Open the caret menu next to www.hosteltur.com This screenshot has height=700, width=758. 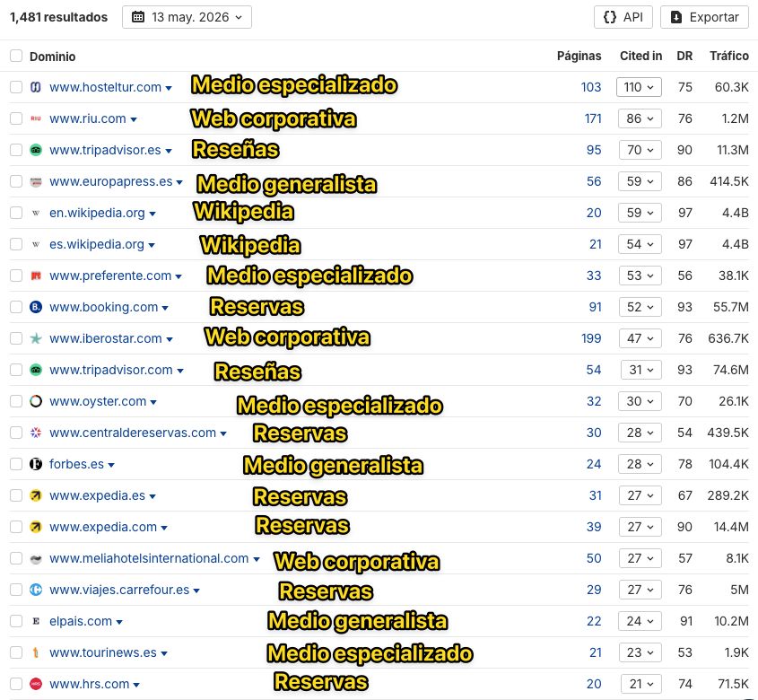pyautogui.click(x=169, y=88)
